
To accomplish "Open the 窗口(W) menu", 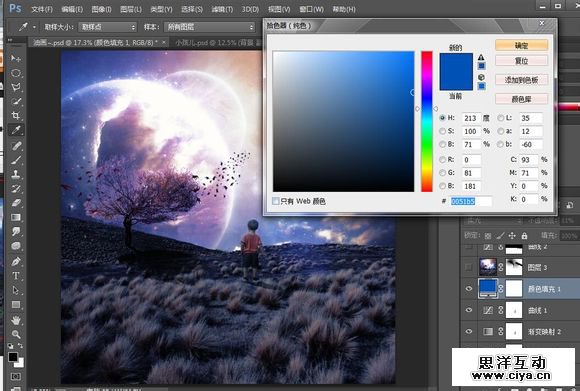I will point(311,9).
